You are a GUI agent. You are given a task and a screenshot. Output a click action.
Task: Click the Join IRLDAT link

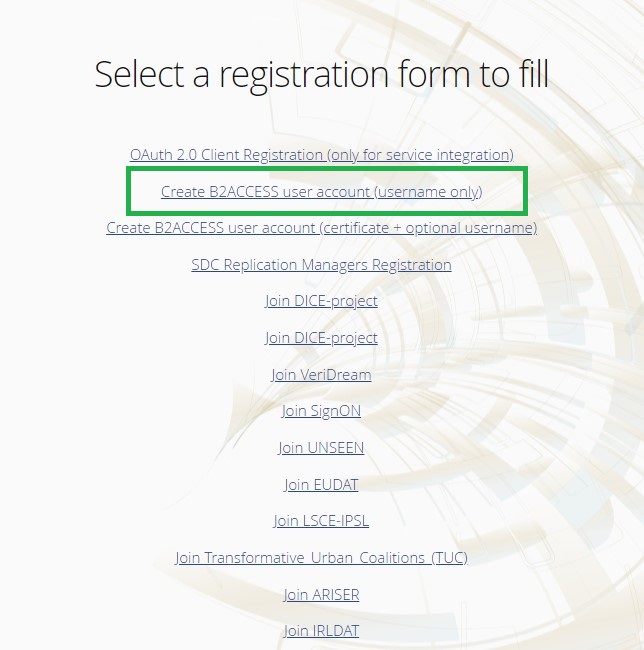[321, 631]
